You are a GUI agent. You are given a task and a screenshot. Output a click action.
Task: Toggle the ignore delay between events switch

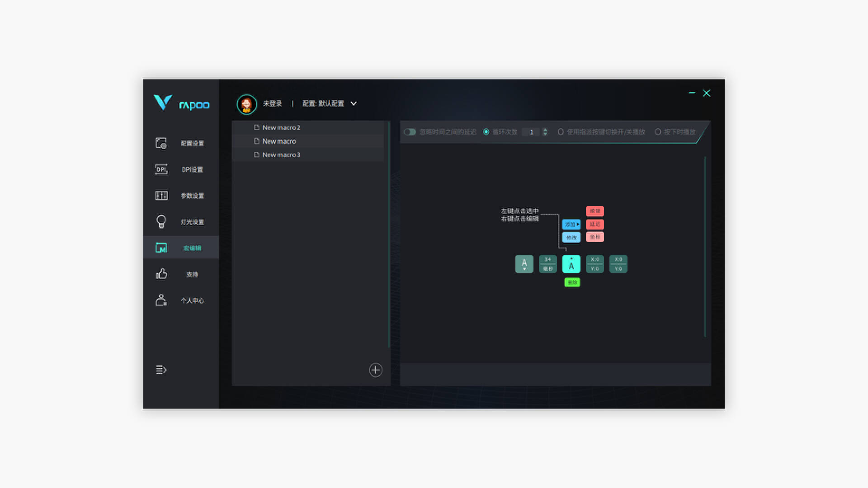410,132
